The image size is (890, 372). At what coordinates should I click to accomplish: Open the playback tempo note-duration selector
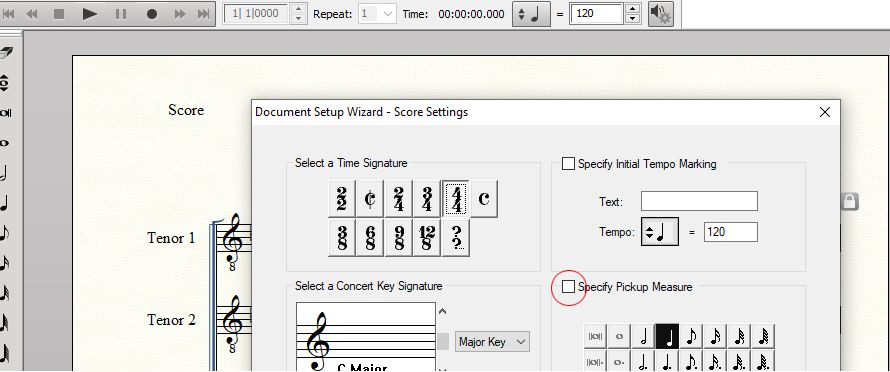531,14
